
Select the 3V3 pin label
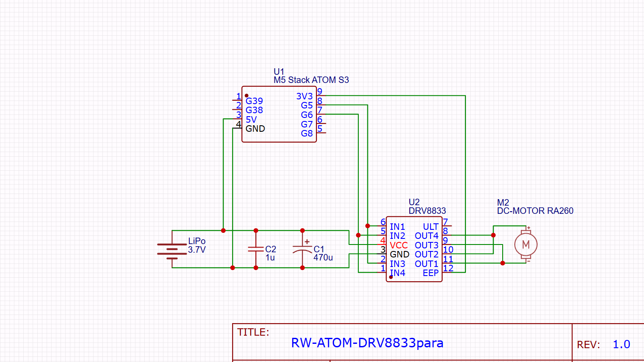point(304,96)
